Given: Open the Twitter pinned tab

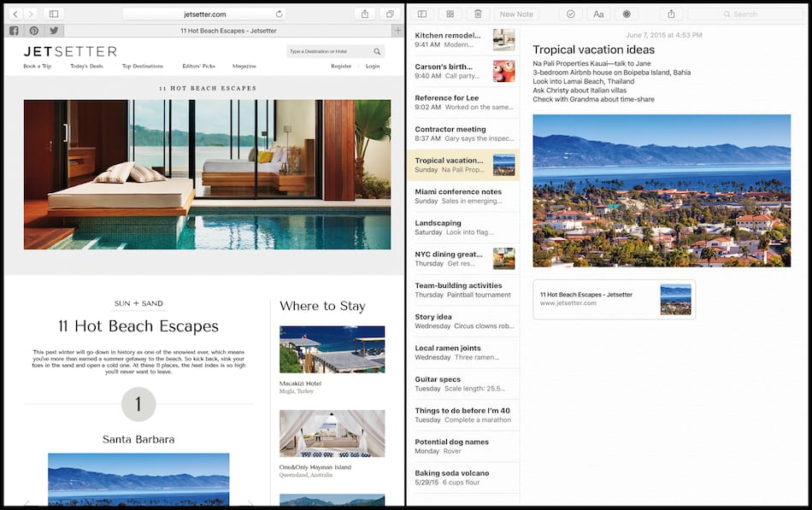Looking at the screenshot, I should point(53,31).
